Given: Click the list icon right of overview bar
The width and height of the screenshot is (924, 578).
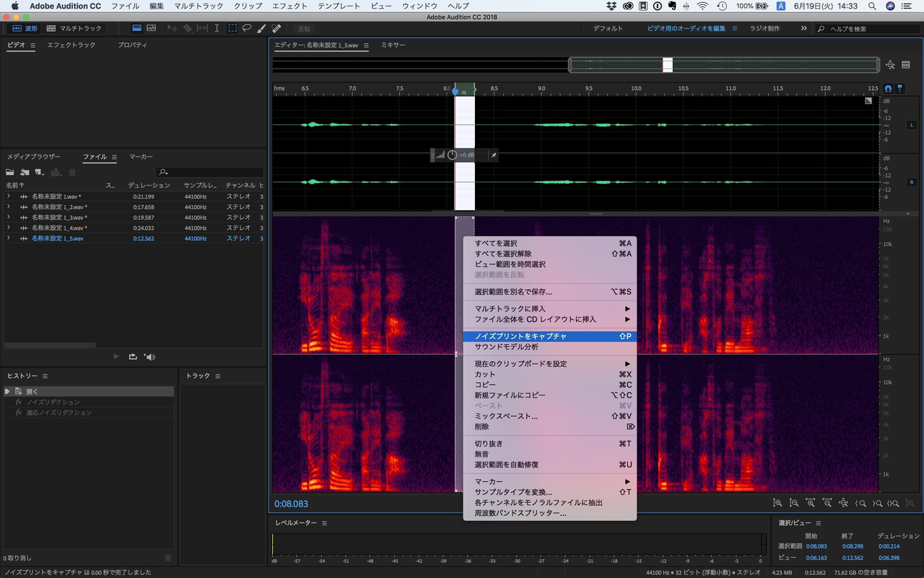Looking at the screenshot, I should point(906,65).
